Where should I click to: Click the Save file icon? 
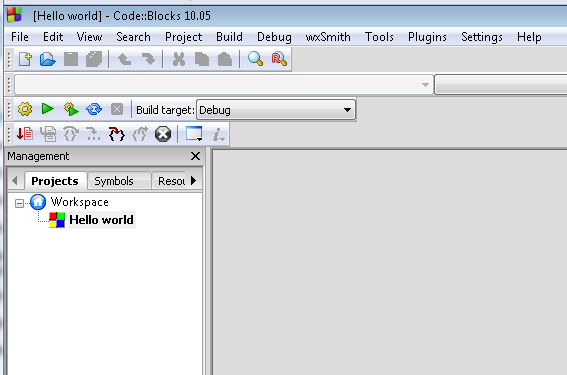click(71, 59)
